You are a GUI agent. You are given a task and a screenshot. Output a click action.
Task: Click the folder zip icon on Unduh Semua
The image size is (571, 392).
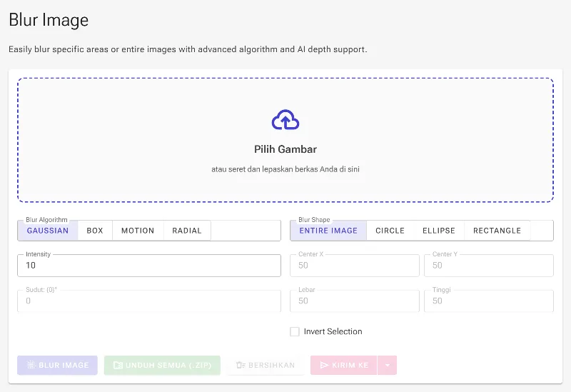118,365
